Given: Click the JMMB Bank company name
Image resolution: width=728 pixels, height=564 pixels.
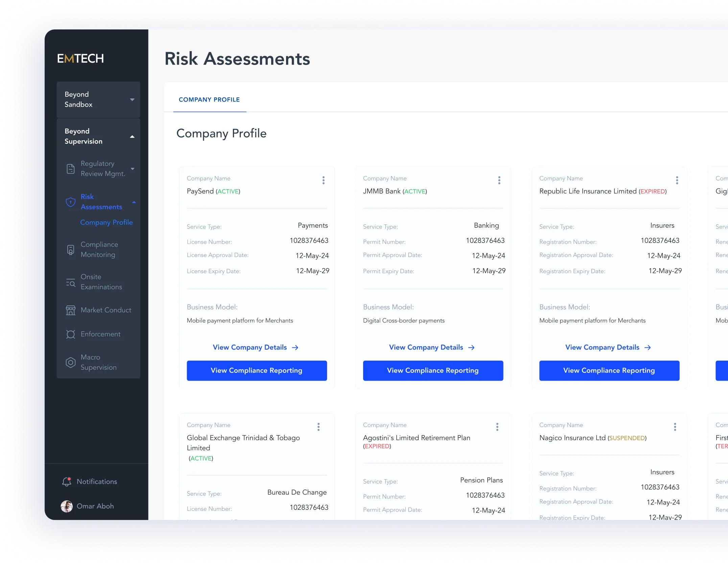Looking at the screenshot, I should click(381, 191).
